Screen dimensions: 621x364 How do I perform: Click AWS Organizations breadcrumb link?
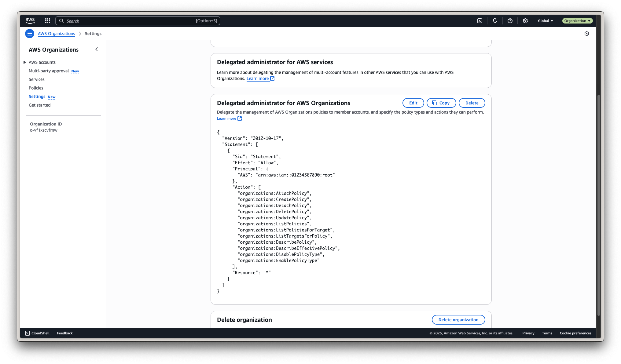click(57, 34)
